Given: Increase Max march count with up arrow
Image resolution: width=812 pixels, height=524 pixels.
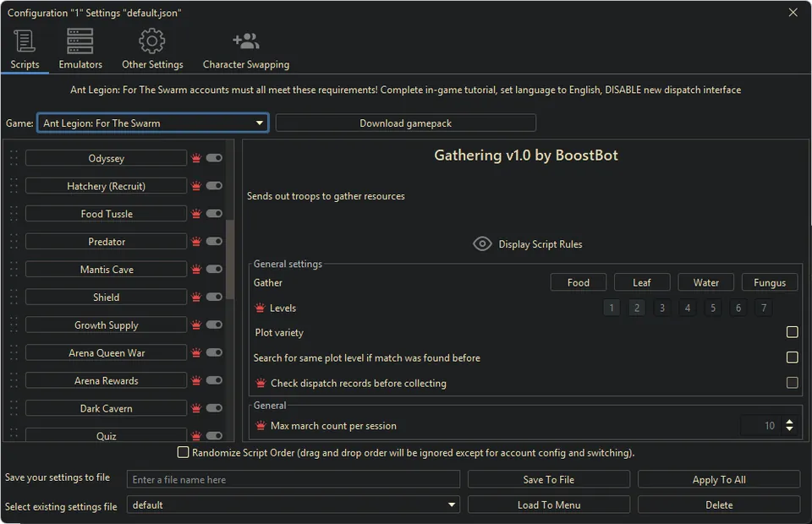Looking at the screenshot, I should pyautogui.click(x=789, y=422).
